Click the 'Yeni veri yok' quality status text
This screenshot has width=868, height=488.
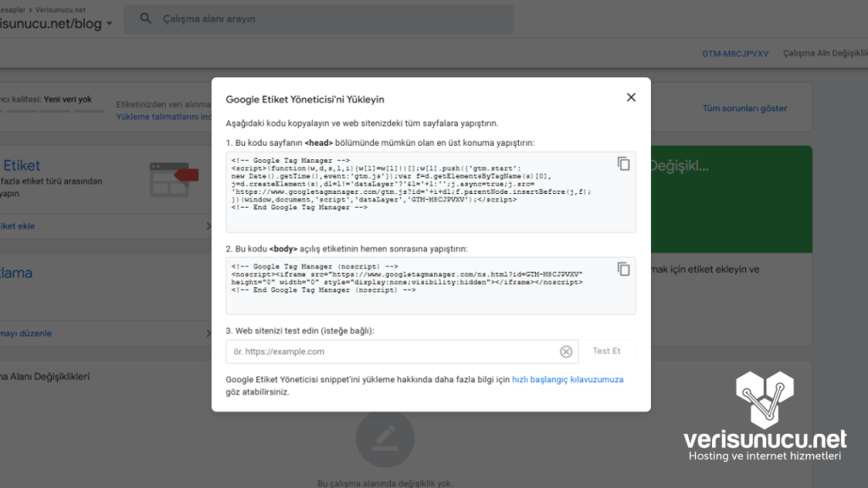pos(68,99)
